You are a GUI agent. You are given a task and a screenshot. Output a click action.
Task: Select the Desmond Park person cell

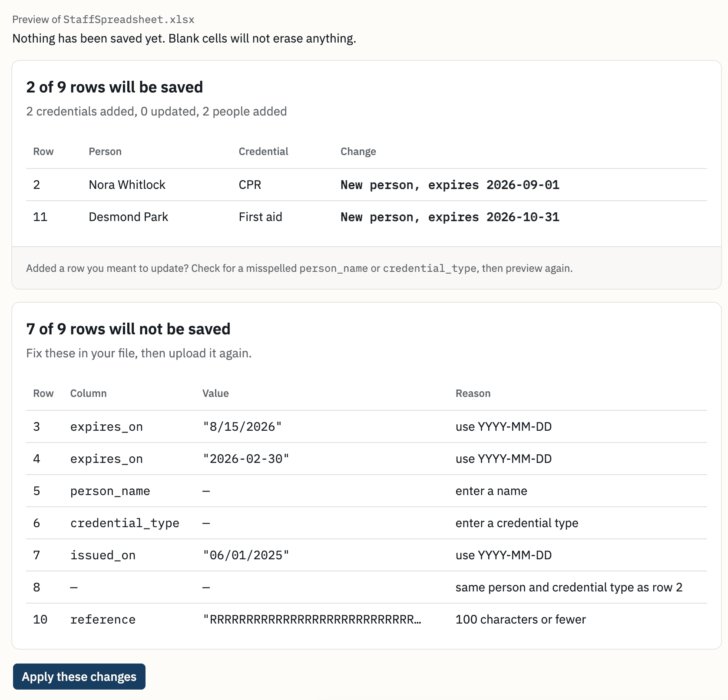point(128,217)
